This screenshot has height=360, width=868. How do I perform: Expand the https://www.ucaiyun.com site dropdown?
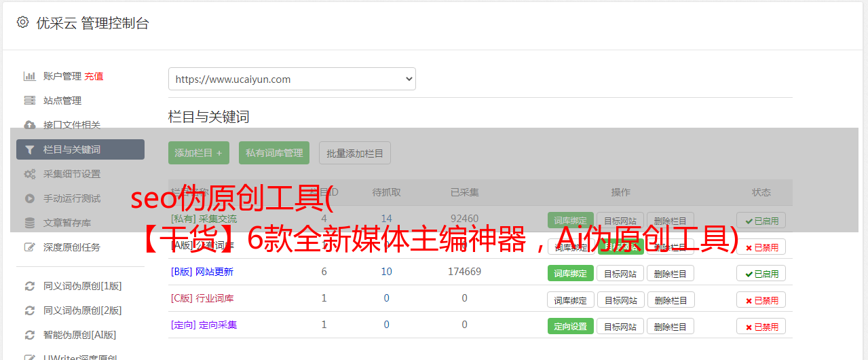(292, 79)
